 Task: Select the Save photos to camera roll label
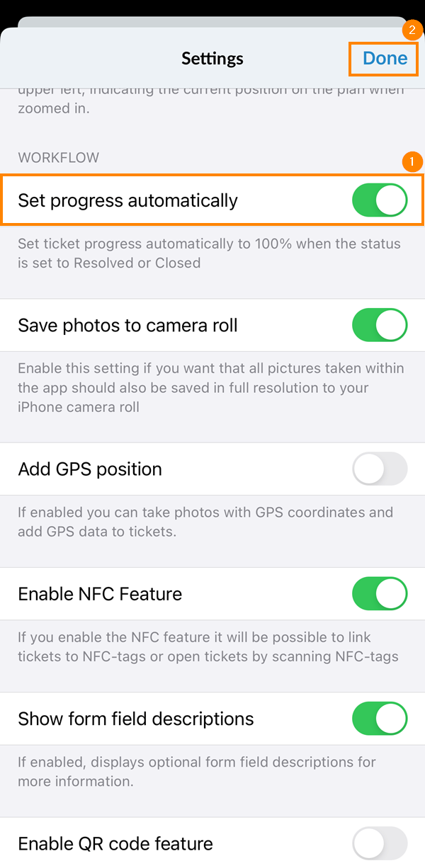128,326
